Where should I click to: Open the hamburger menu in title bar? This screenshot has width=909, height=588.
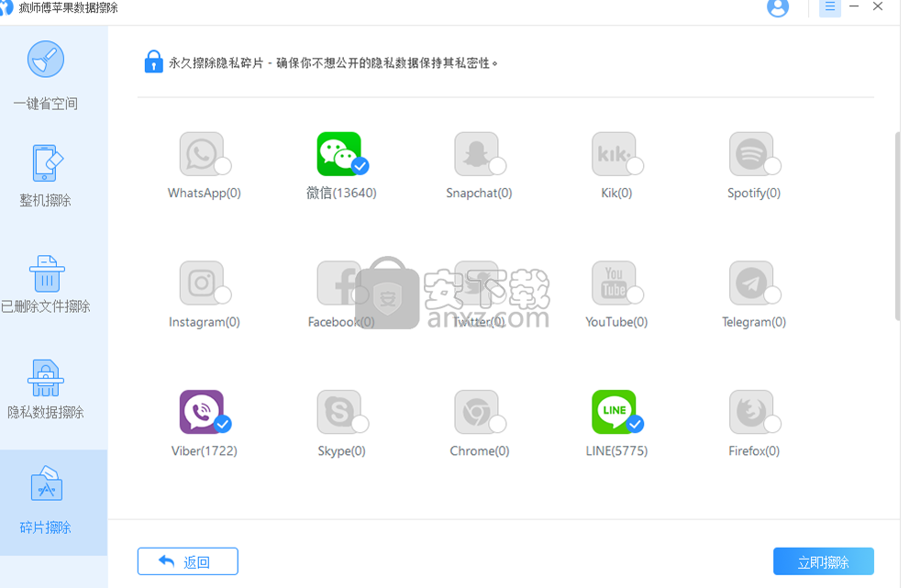coord(829,7)
